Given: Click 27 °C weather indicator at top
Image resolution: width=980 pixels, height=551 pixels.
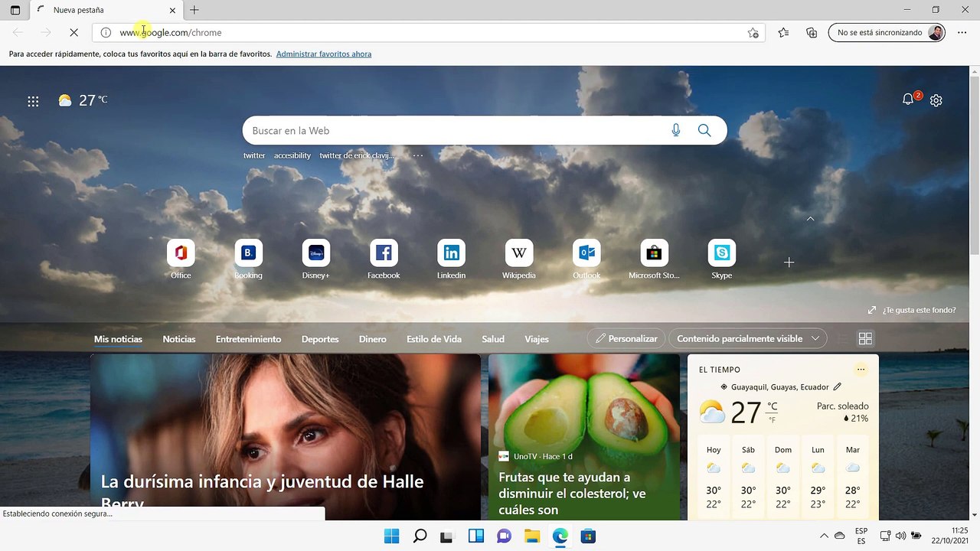Looking at the screenshot, I should pos(83,100).
